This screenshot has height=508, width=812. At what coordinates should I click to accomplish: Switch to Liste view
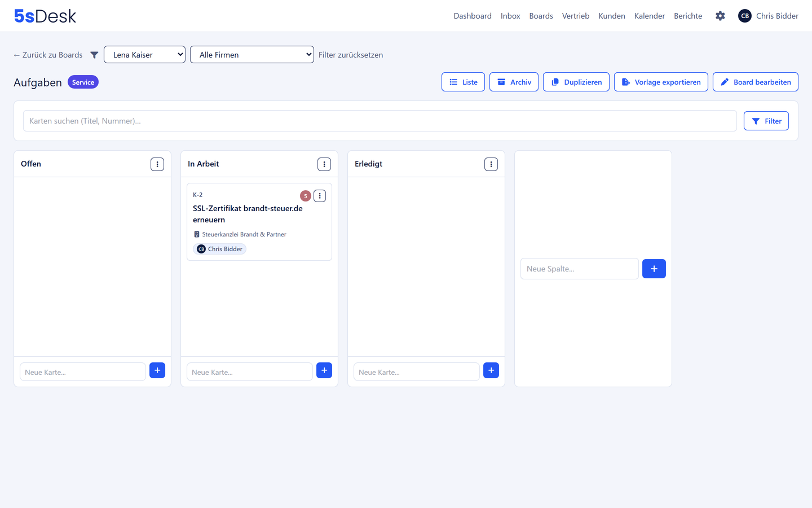pyautogui.click(x=463, y=82)
